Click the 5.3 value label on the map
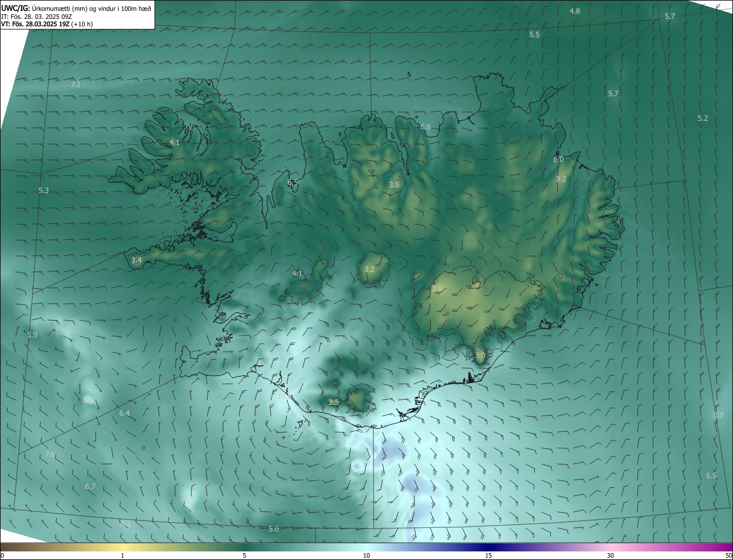Viewport: 733px width, 560px height. pyautogui.click(x=44, y=190)
